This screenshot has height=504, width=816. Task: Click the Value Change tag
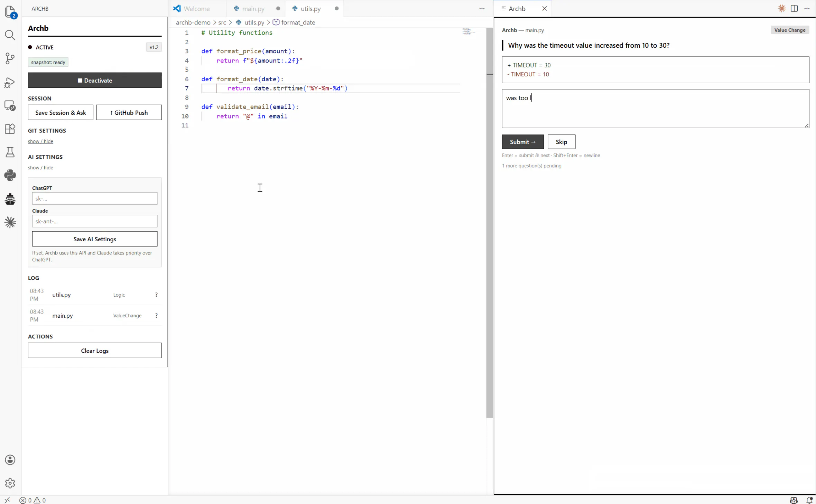pos(790,30)
